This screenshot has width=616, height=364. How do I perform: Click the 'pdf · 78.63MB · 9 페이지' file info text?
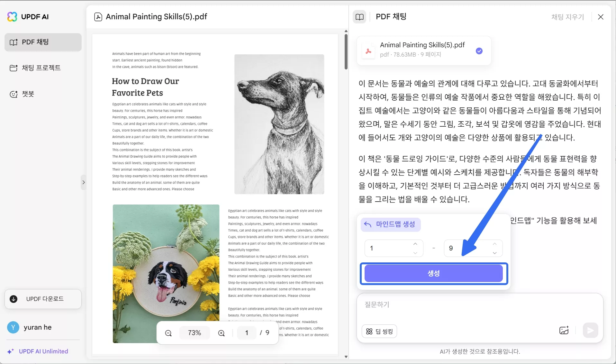pyautogui.click(x=411, y=55)
